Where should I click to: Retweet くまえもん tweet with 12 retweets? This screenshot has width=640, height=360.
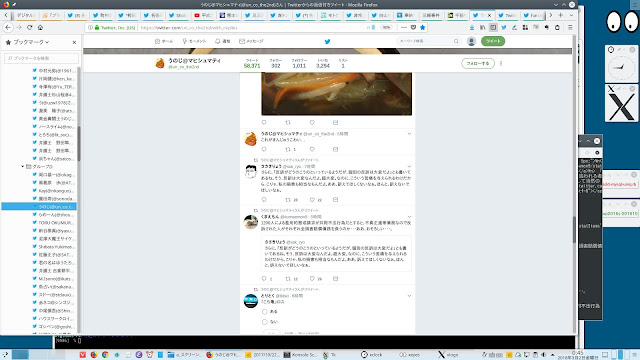(288, 279)
